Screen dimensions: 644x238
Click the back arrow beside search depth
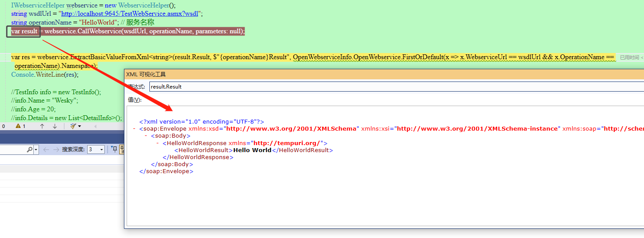point(46,149)
